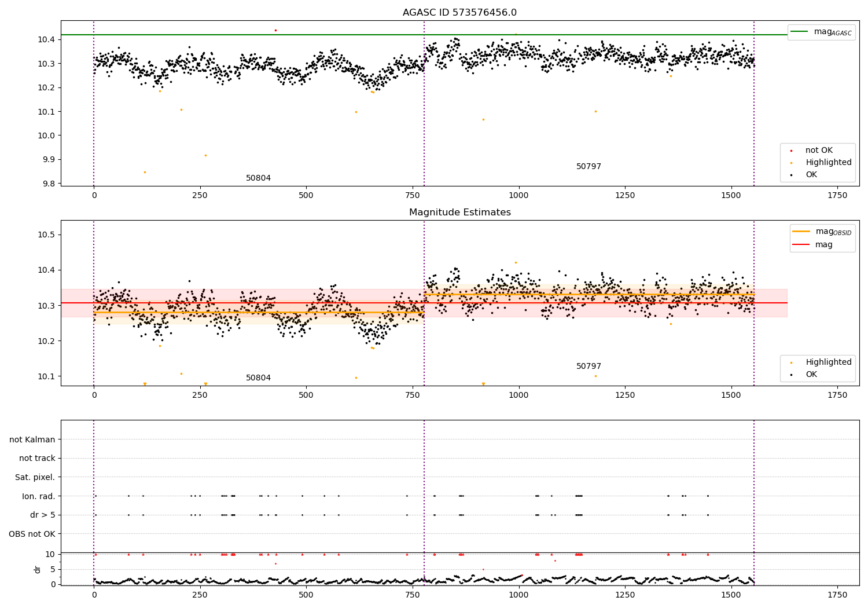Click the red dot swatch beside 'not OK'
This screenshot has height=608, width=868.
tap(791, 151)
